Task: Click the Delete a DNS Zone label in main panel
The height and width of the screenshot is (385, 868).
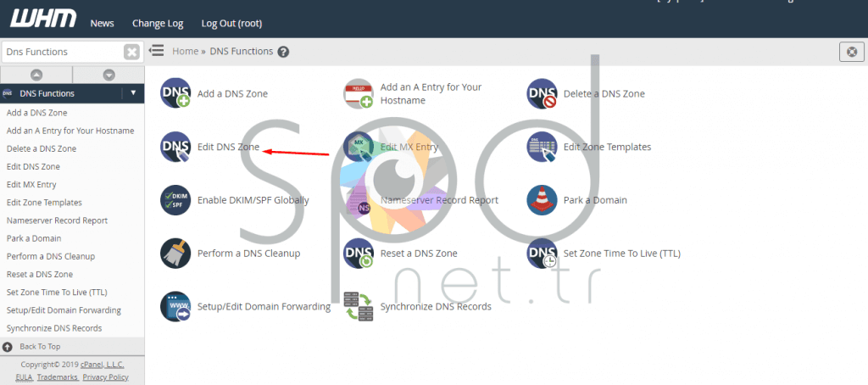Action: point(604,93)
